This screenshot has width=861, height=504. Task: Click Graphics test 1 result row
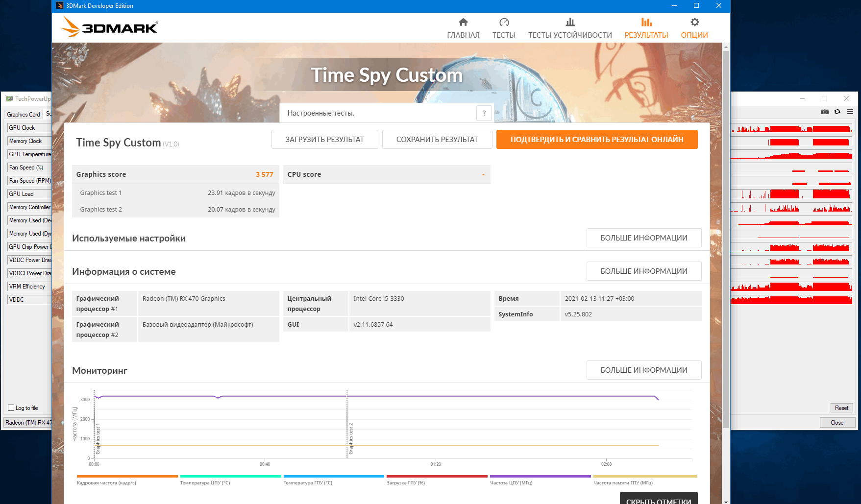[x=175, y=192]
